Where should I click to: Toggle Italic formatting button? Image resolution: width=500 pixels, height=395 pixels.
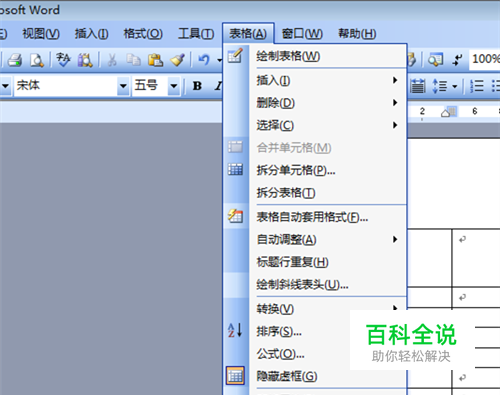(x=218, y=86)
